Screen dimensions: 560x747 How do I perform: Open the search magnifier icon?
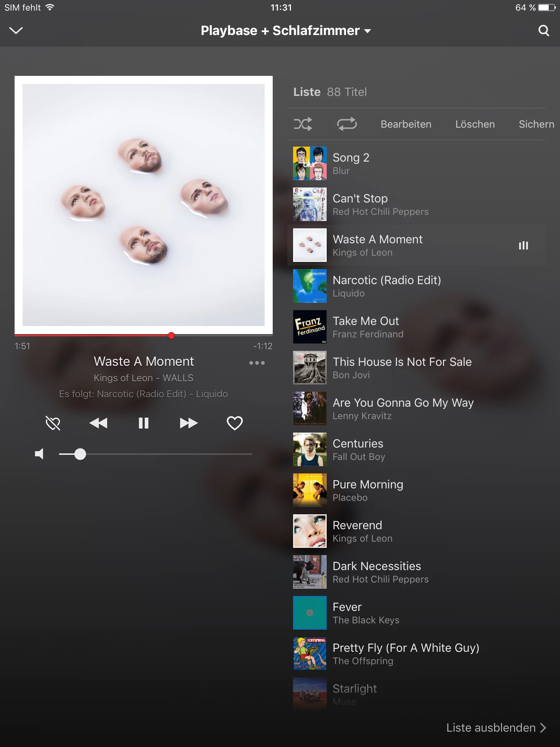[543, 31]
